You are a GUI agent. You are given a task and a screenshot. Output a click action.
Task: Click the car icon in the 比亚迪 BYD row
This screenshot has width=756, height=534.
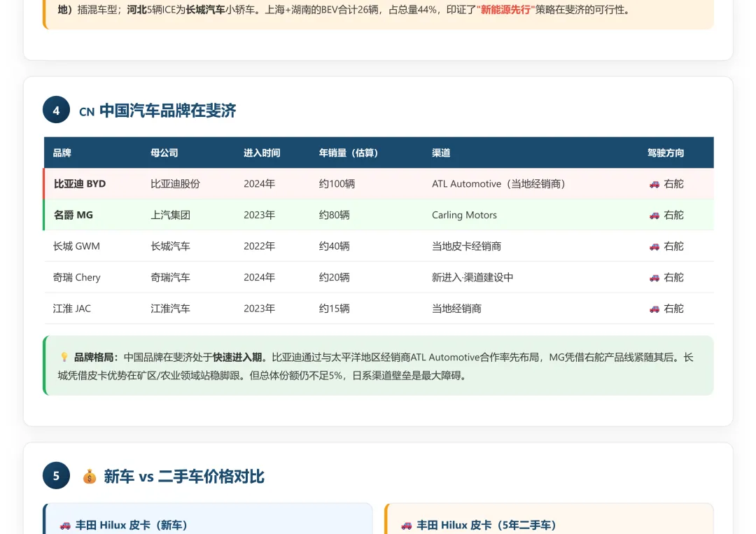click(x=654, y=184)
